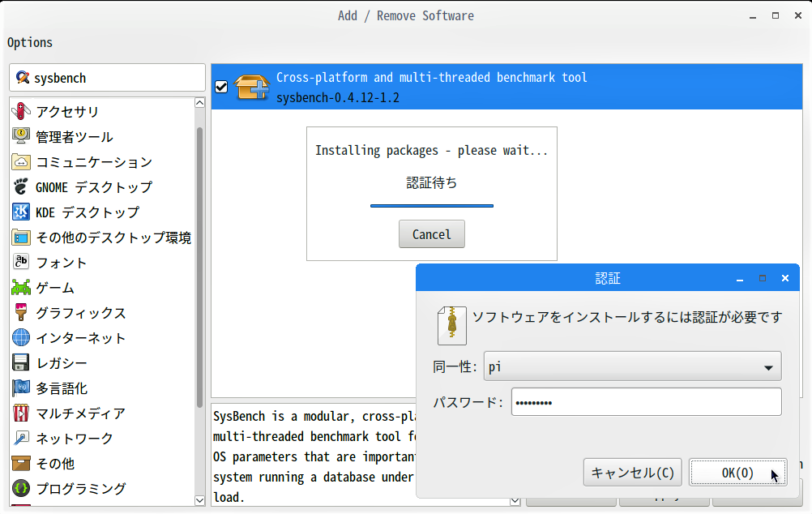
Task: Open the マルチメディア category icon
Action: pyautogui.click(x=22, y=413)
